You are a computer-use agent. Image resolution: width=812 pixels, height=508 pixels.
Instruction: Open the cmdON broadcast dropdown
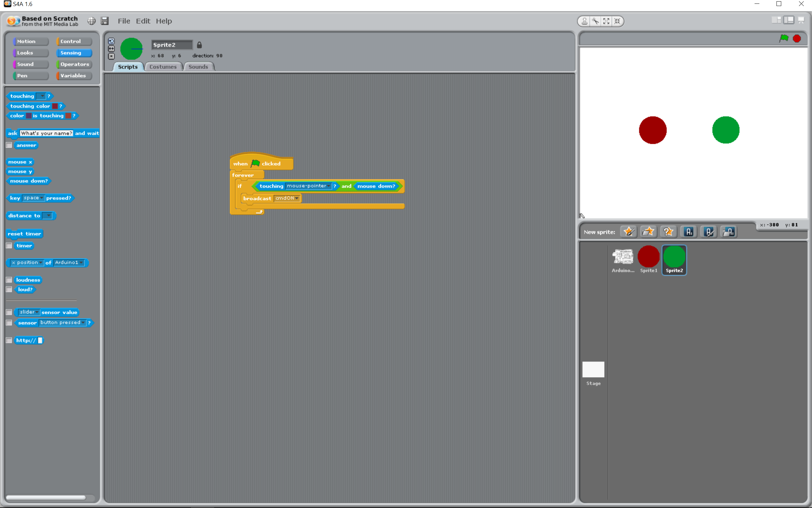287,198
